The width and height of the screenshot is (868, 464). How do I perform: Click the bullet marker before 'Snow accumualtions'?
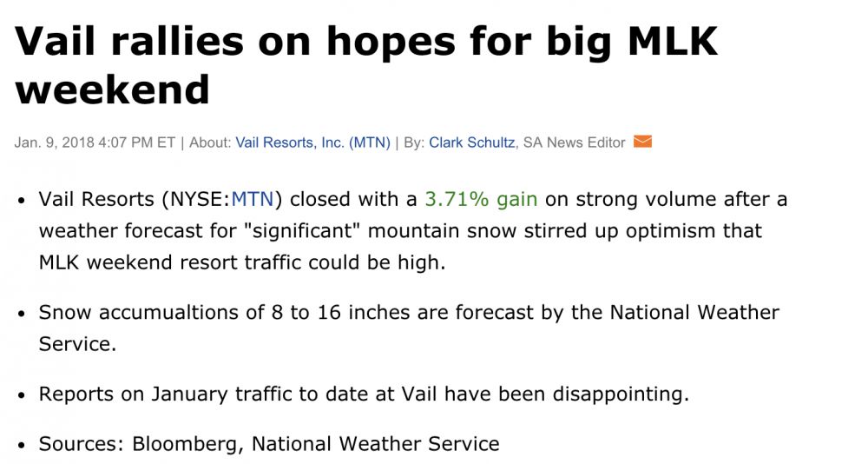22,314
